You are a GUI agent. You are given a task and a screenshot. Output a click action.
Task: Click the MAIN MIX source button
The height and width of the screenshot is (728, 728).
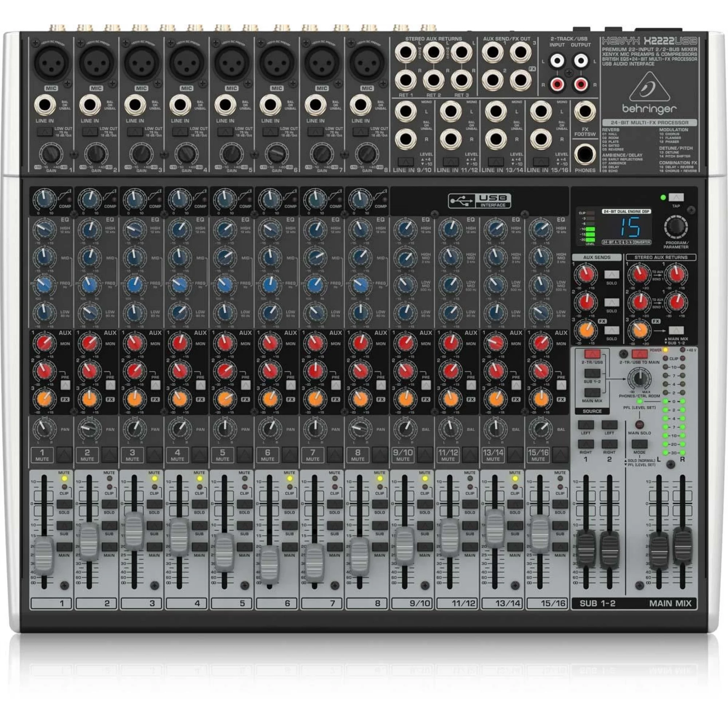click(x=592, y=393)
